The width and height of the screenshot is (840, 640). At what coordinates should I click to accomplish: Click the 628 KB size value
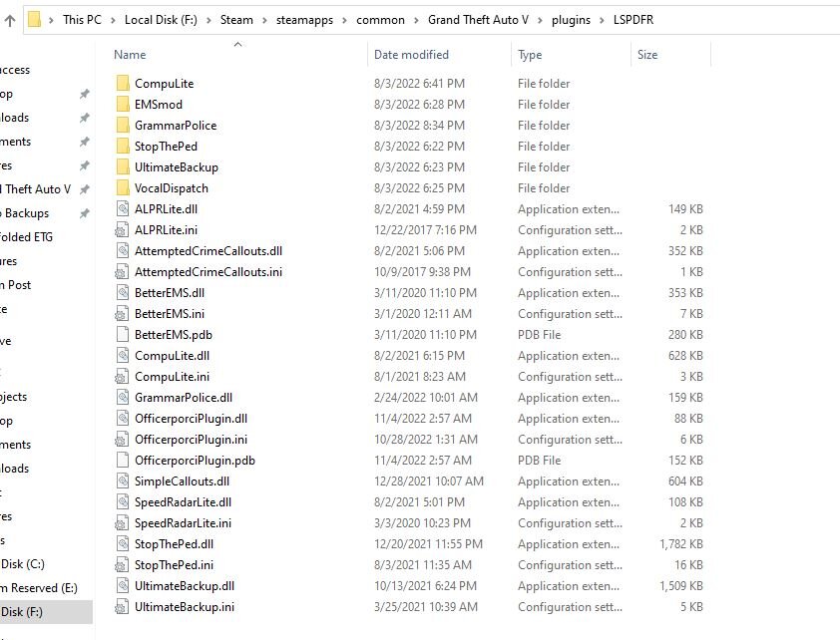pos(685,355)
